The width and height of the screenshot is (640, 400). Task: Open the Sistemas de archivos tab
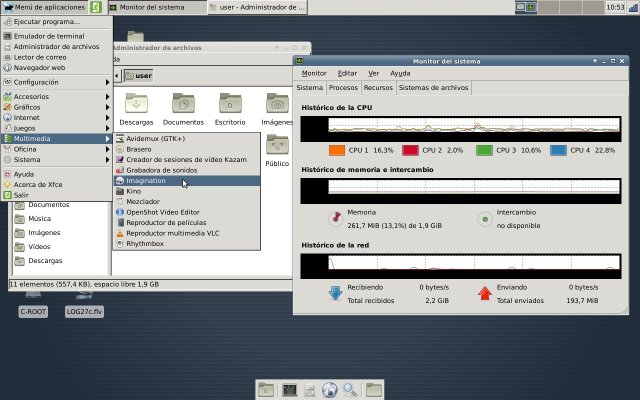tap(434, 87)
